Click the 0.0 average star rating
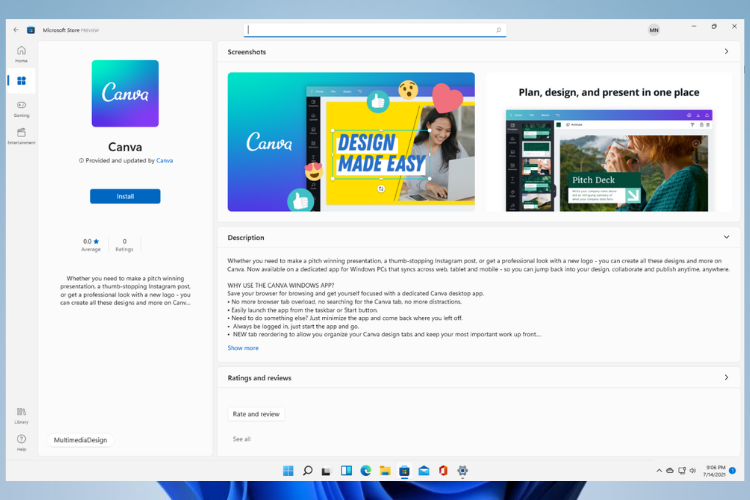The width and height of the screenshot is (750, 500). click(x=91, y=244)
